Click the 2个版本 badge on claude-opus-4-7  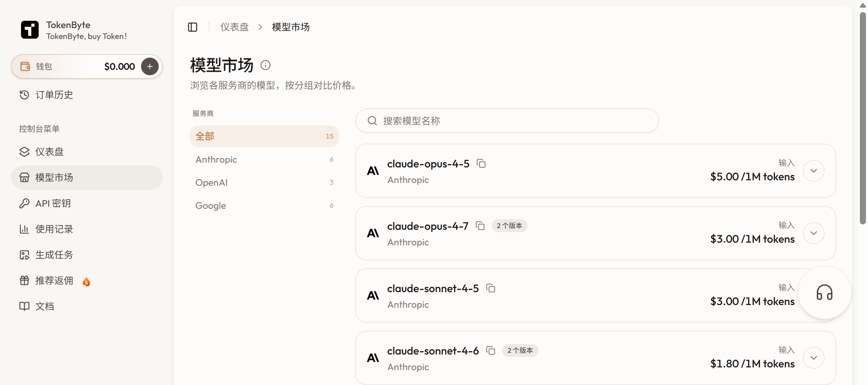509,226
